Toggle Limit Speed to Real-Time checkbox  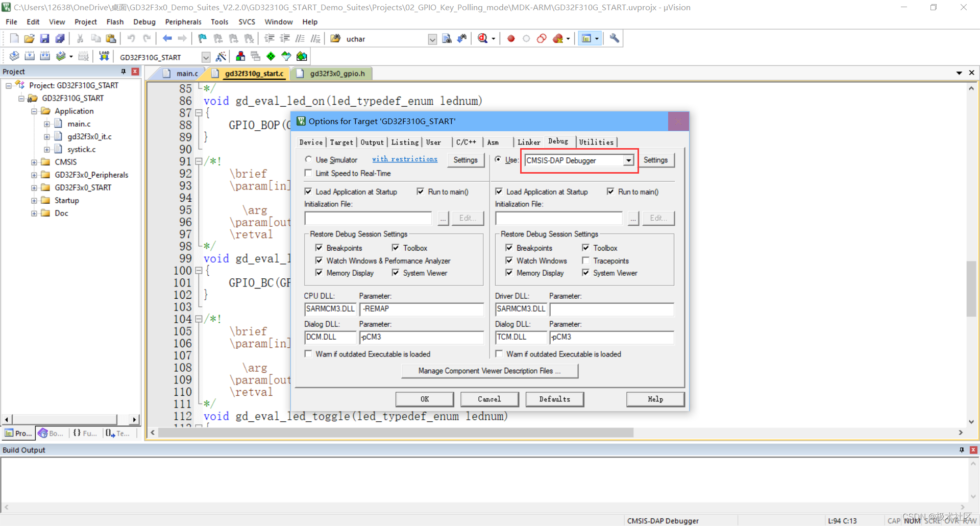[308, 173]
